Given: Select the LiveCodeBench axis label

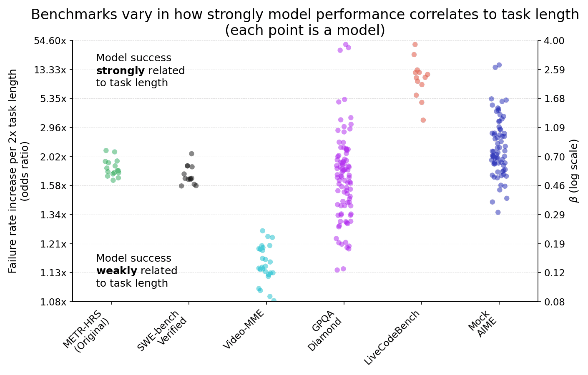Looking at the screenshot, I should point(392,338).
